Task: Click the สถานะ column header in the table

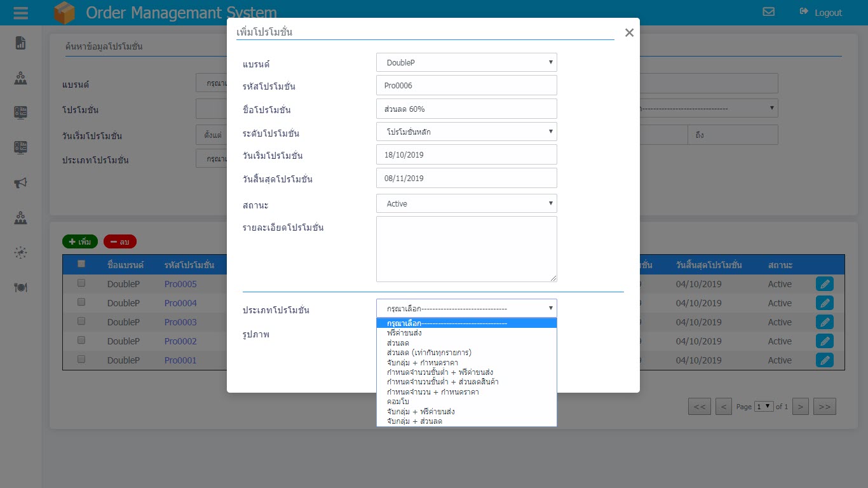Action: click(780, 265)
